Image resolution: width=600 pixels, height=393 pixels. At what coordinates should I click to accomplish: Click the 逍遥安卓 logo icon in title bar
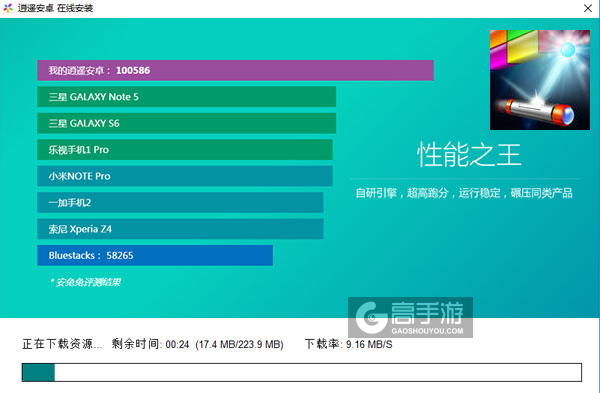(x=8, y=8)
